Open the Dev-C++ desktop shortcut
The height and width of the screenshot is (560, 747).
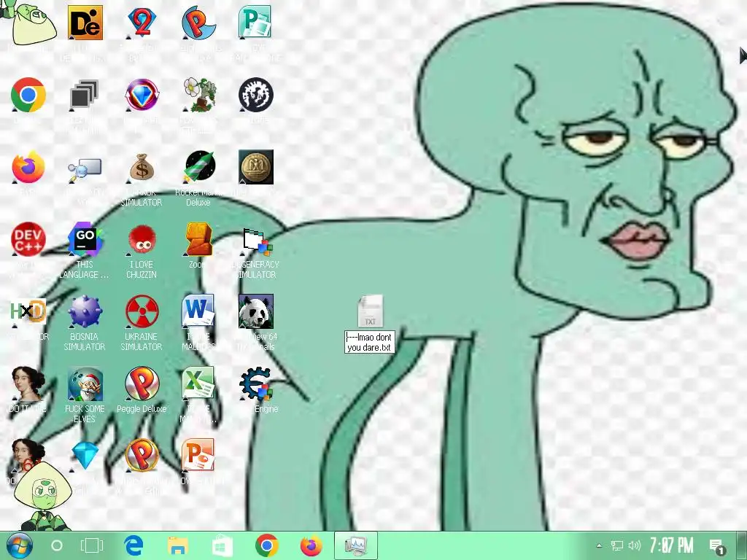pos(28,239)
